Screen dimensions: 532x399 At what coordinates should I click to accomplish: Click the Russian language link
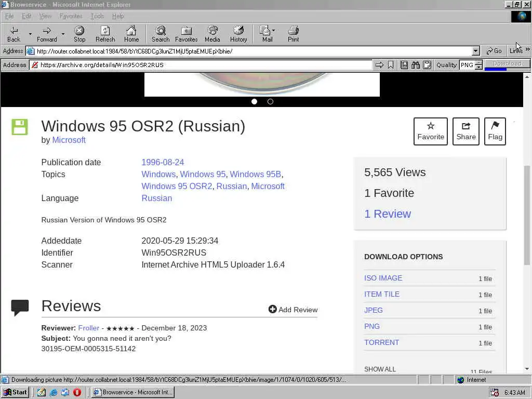point(157,198)
